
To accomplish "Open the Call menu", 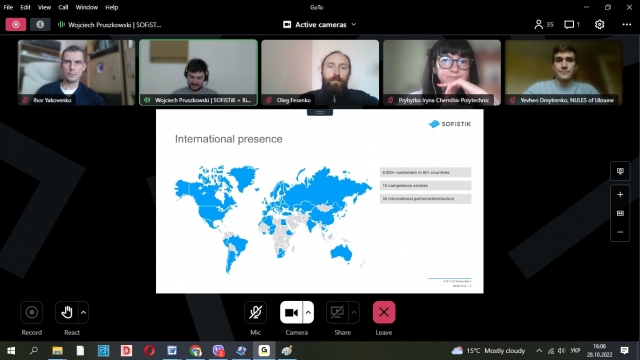I will (63, 7).
